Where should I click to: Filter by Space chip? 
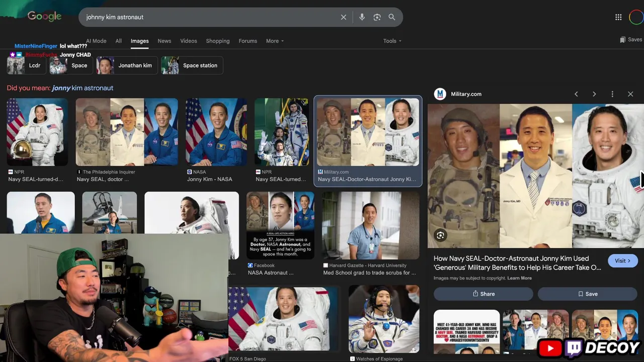71,65
